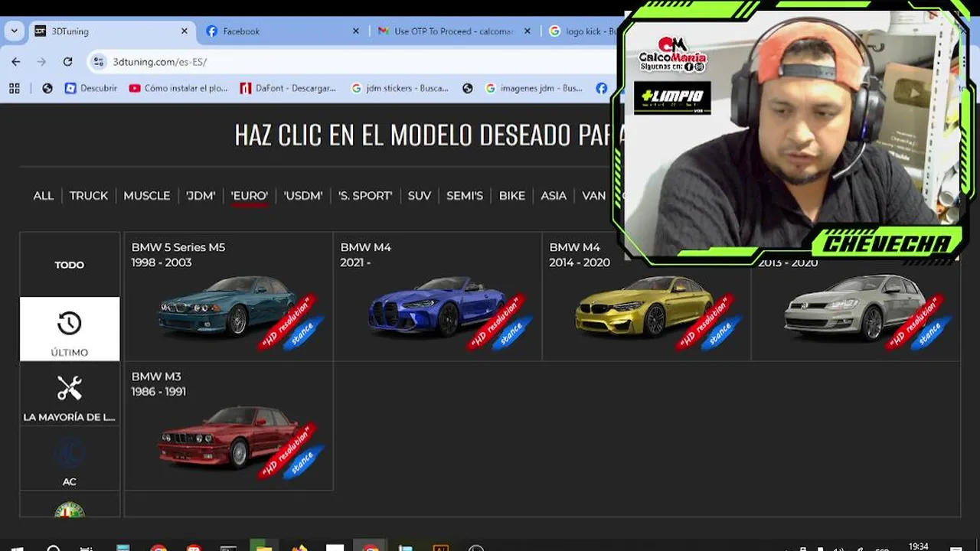Open the tab search dropdown chevron
The image size is (980, 551).
[x=14, y=31]
